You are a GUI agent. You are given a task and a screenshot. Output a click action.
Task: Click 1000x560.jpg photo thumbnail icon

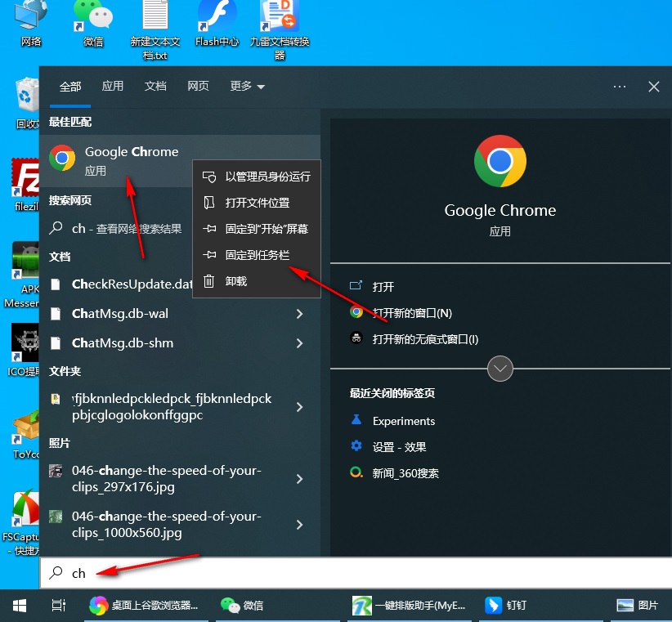pyautogui.click(x=56, y=517)
